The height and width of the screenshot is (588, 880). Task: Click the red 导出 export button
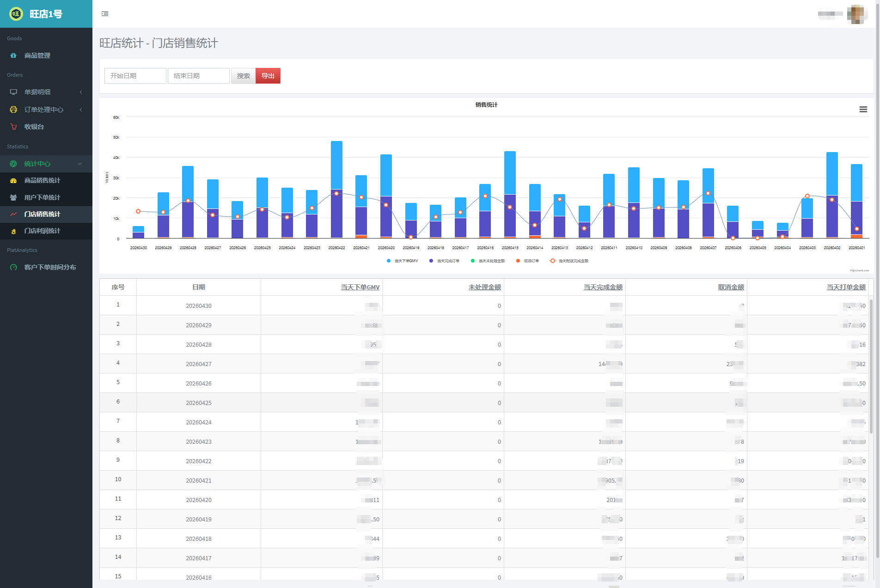268,76
